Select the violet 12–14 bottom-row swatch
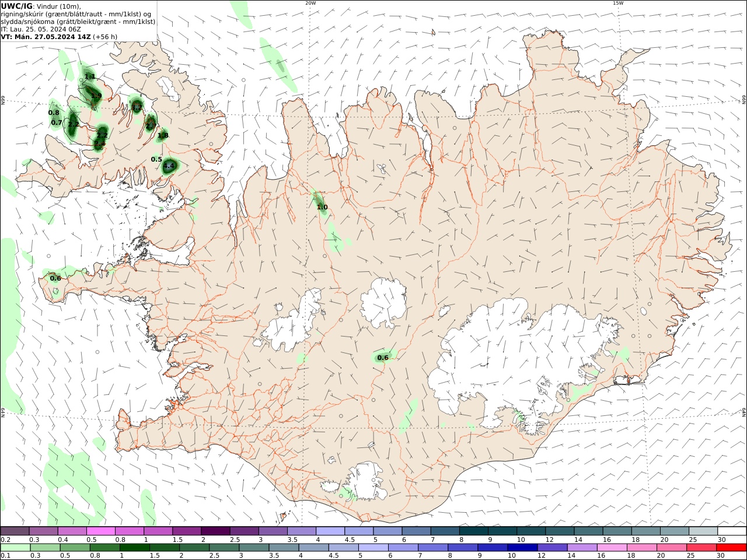This screenshot has width=747, height=560. click(x=553, y=547)
